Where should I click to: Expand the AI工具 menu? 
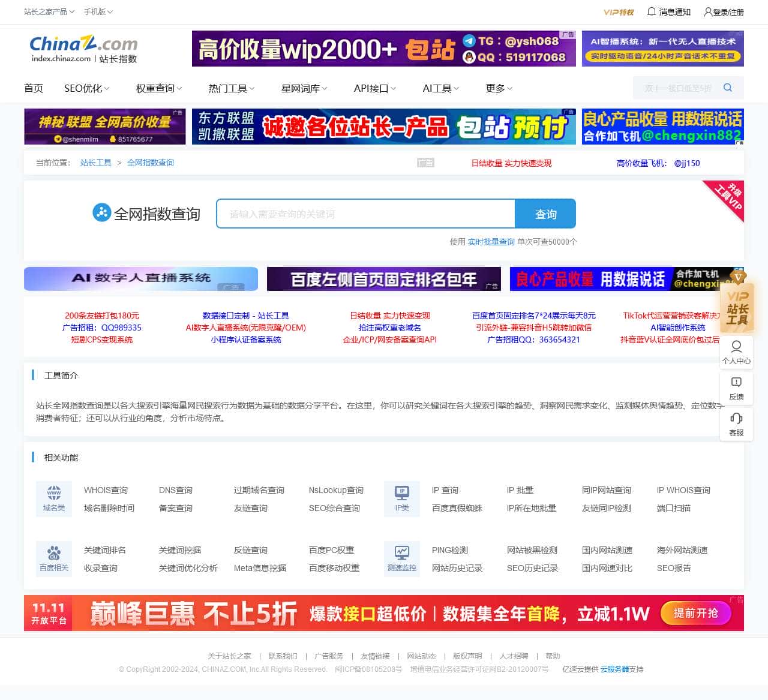[441, 88]
